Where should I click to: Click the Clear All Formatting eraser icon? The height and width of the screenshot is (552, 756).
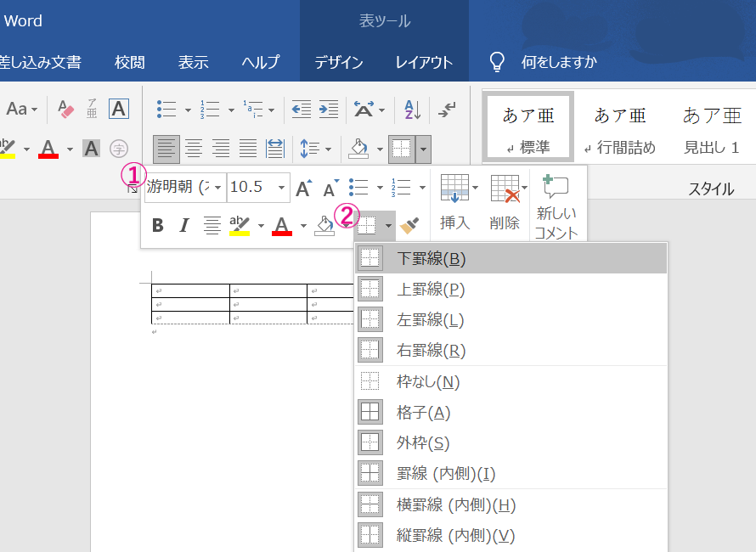click(x=66, y=109)
